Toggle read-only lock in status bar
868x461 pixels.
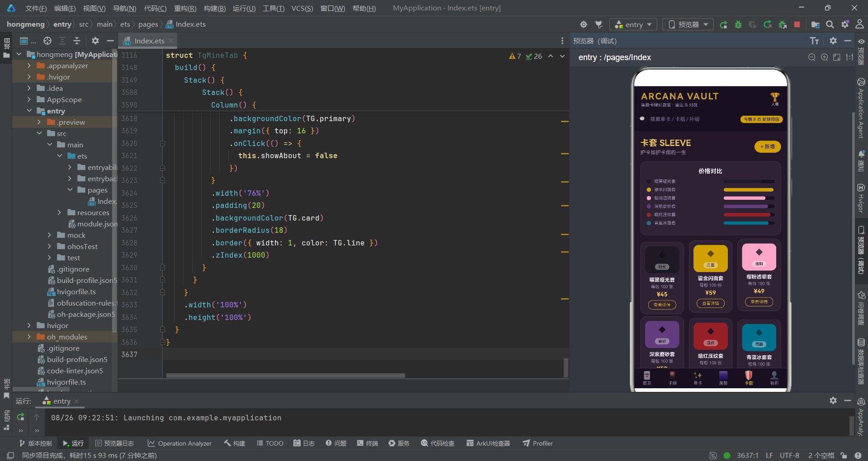pyautogui.click(x=844, y=456)
